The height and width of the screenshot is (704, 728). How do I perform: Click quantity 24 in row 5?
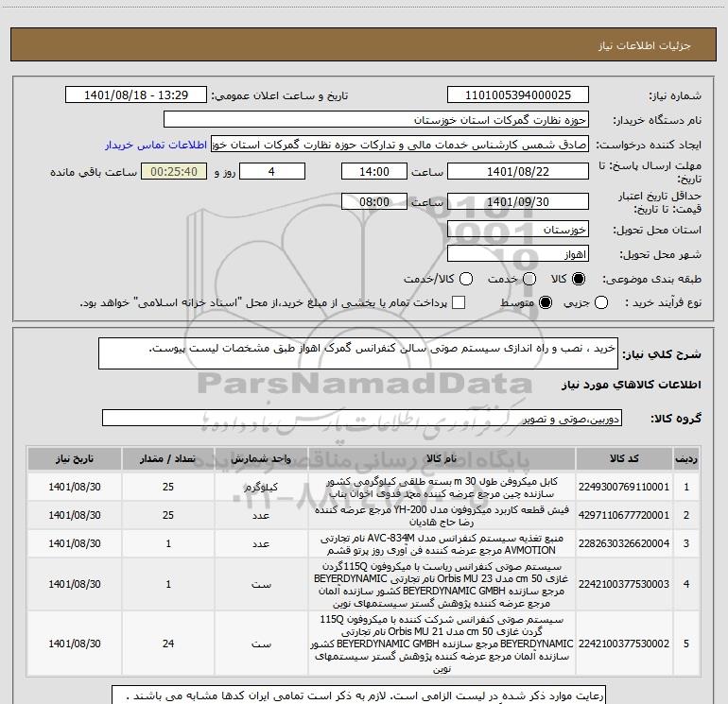(x=168, y=644)
